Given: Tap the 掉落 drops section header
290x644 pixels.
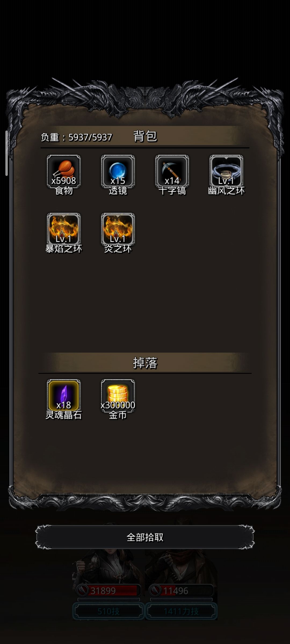Looking at the screenshot, I should pos(145,363).
